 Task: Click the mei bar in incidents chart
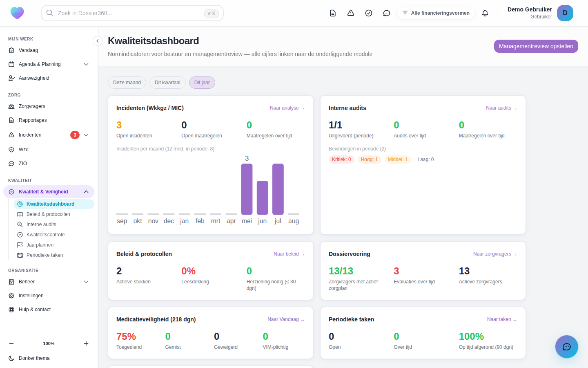(247, 189)
